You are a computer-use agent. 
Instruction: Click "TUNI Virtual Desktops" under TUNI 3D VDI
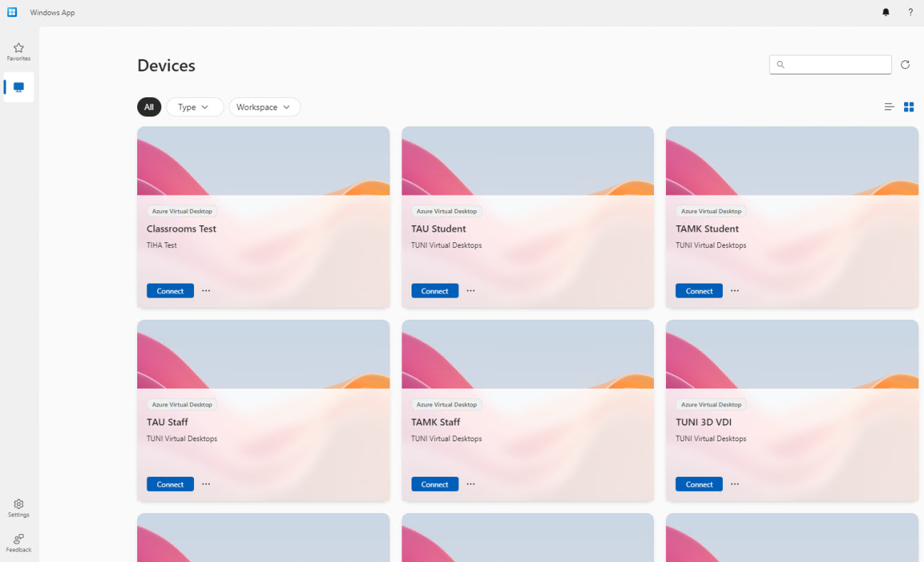click(711, 438)
